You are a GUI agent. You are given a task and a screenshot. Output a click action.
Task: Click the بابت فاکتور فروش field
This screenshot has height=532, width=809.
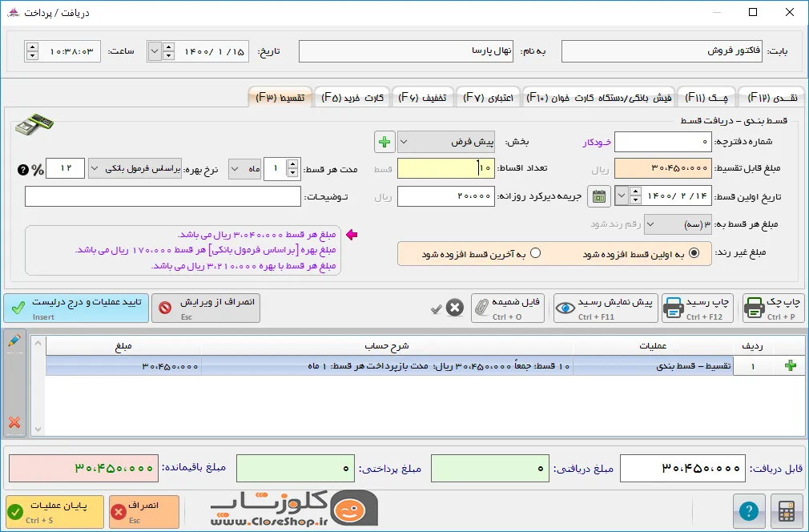[662, 51]
